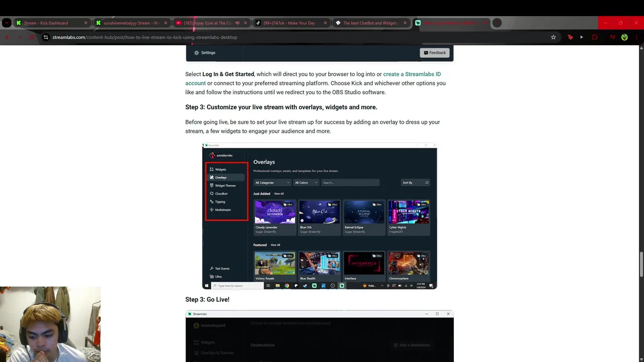The height and width of the screenshot is (362, 644).
Task: Select the Interface overlay thumbnail
Action: (364, 263)
